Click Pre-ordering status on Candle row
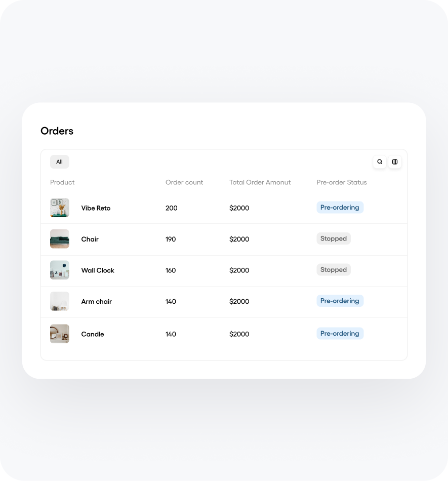The width and height of the screenshot is (448, 481). pyautogui.click(x=340, y=334)
